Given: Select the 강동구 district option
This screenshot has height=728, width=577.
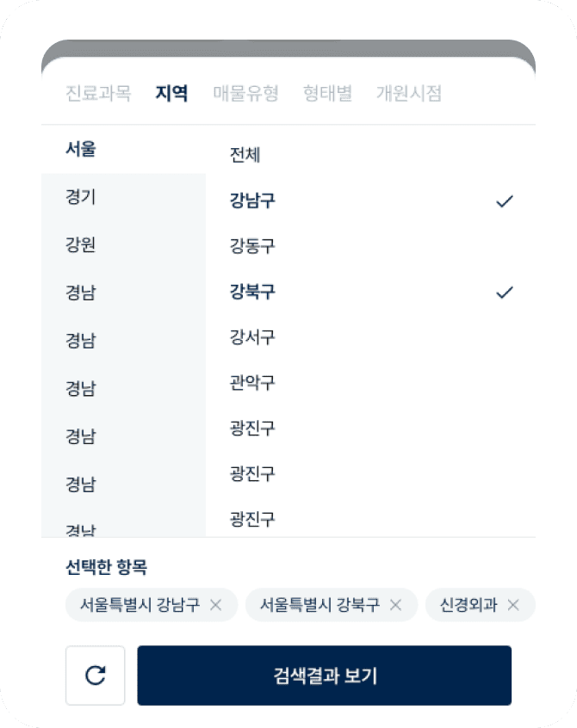Looking at the screenshot, I should (x=252, y=247).
